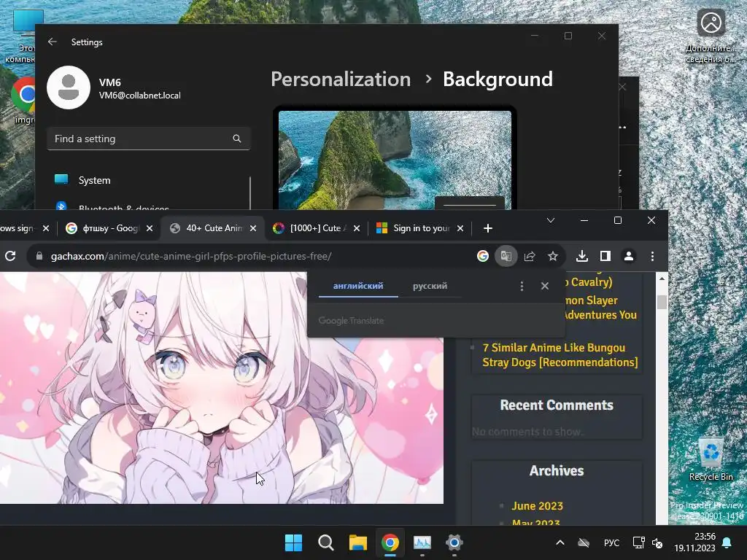Open File Explorer from taskbar

357,542
